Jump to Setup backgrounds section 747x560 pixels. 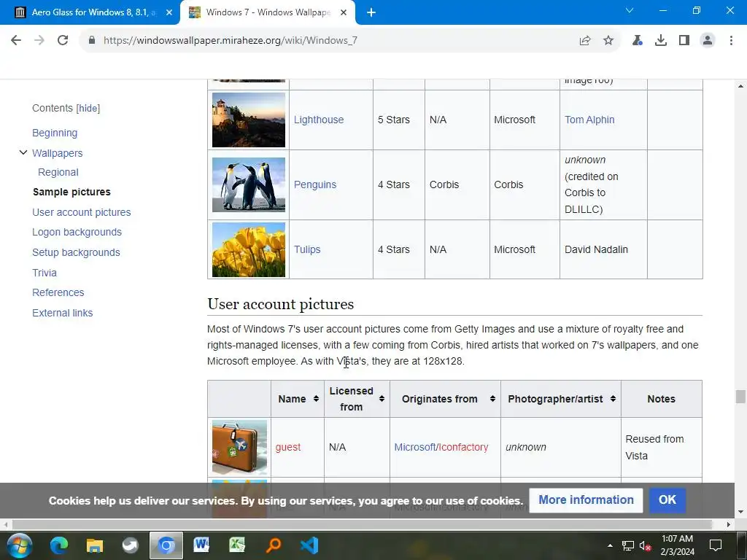click(76, 252)
